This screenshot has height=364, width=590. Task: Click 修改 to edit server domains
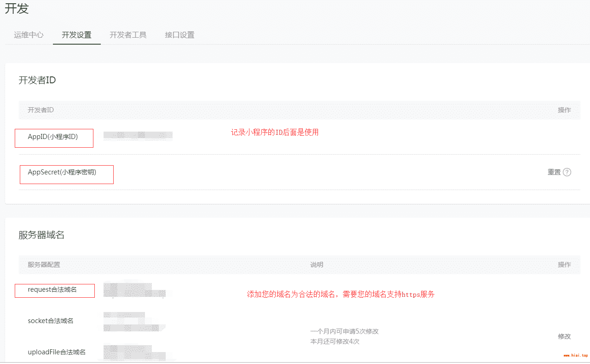[x=564, y=336]
